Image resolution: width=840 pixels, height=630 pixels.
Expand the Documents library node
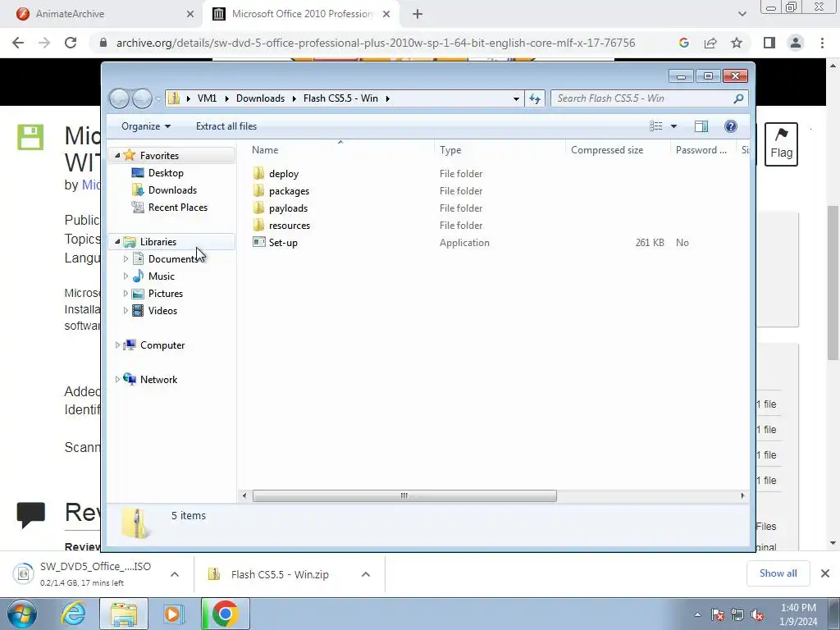pos(126,258)
